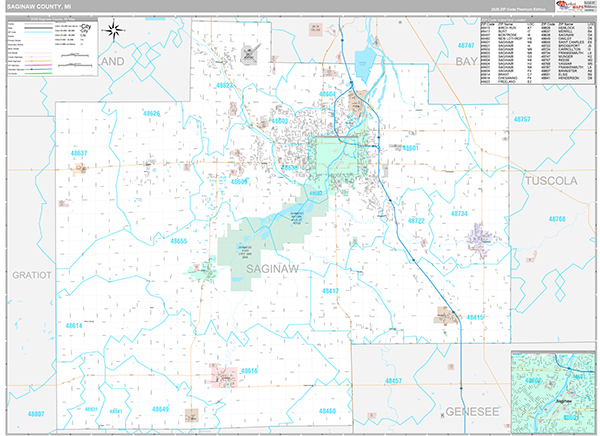Image resolution: width=600 pixels, height=436 pixels.
Task: Select the SAGINAW county label
Action: pyautogui.click(x=268, y=269)
